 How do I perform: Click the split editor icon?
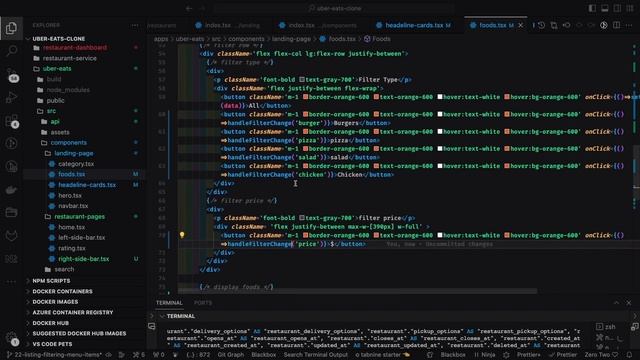pos(616,25)
